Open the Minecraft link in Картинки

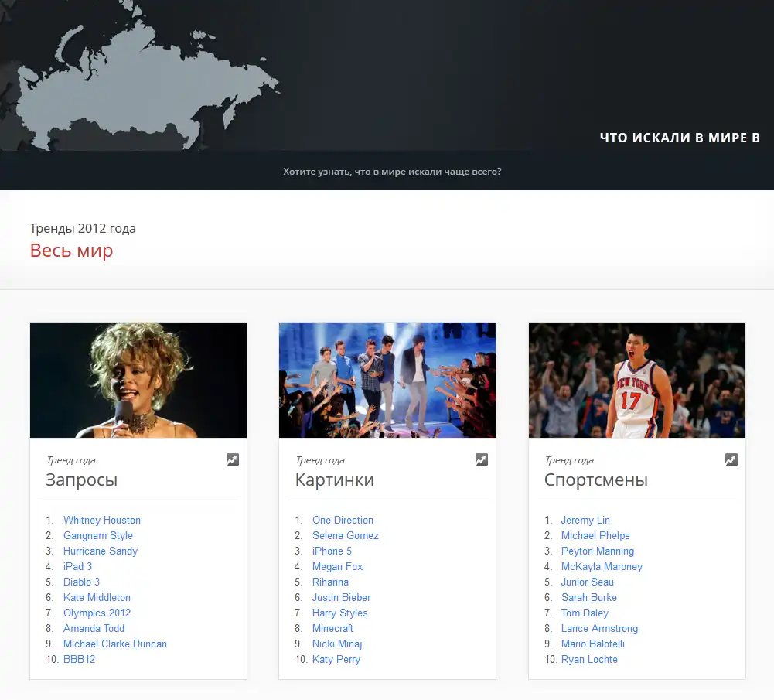[332, 628]
